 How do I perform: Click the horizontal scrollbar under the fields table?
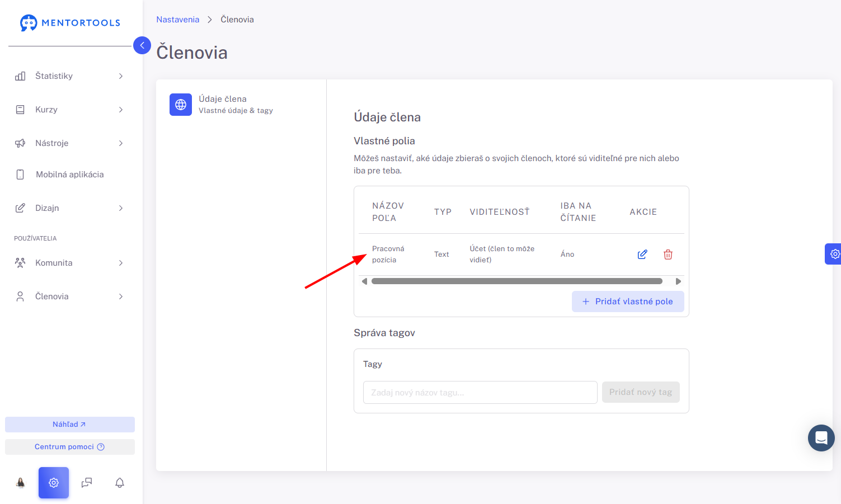click(517, 281)
